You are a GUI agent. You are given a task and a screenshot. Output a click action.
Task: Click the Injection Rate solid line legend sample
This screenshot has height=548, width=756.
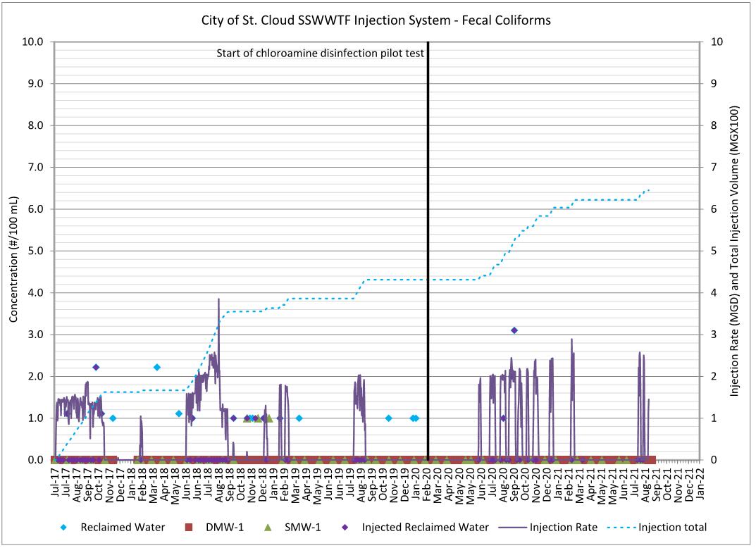513,528
